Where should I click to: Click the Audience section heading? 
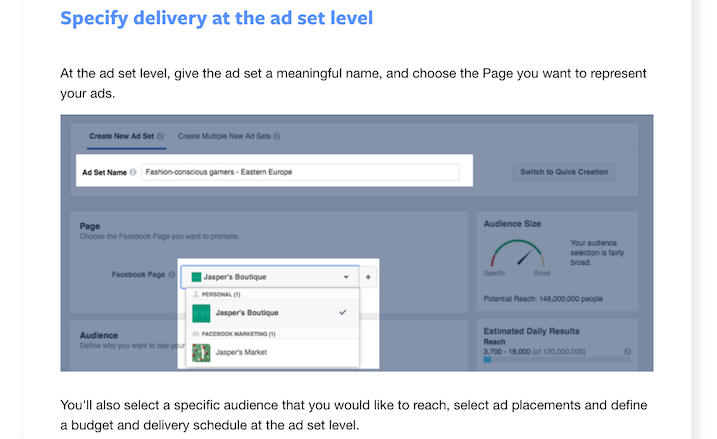coord(99,335)
